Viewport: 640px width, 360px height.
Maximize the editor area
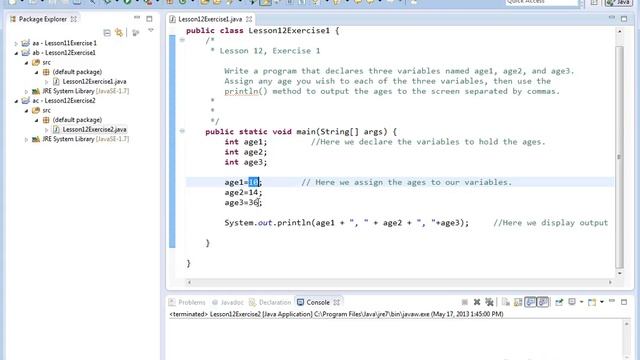(x=624, y=19)
